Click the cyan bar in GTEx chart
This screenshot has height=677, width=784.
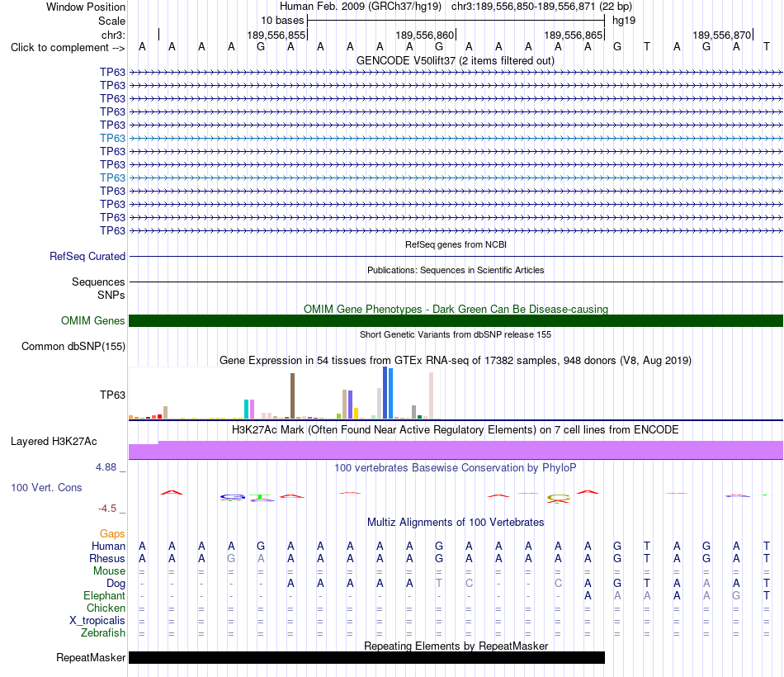(246, 409)
